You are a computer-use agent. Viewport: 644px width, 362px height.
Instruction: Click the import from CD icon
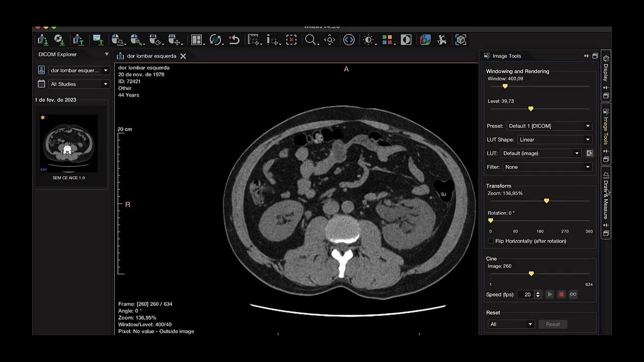click(59, 40)
